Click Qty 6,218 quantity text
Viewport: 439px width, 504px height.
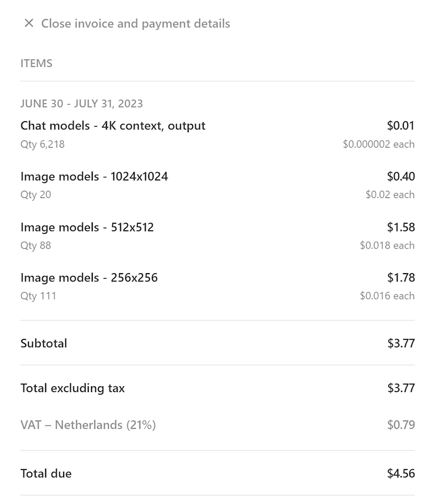pos(42,144)
